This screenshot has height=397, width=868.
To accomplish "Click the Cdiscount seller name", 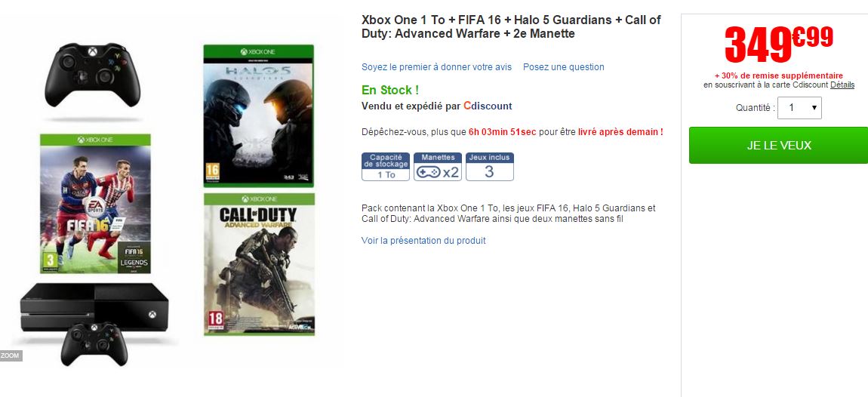I will (x=488, y=106).
